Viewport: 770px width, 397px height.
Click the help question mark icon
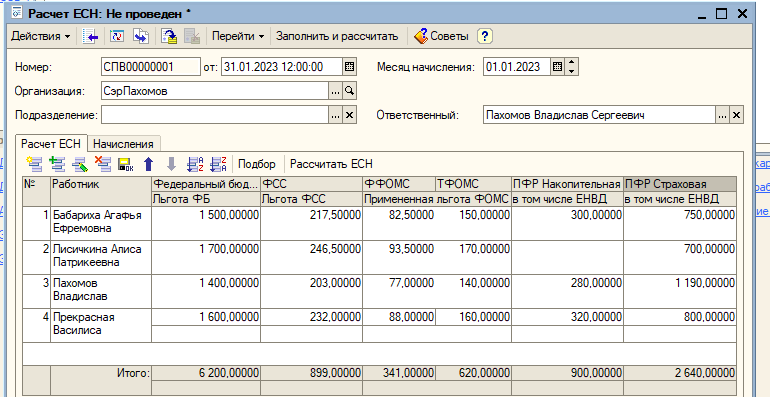pos(485,36)
